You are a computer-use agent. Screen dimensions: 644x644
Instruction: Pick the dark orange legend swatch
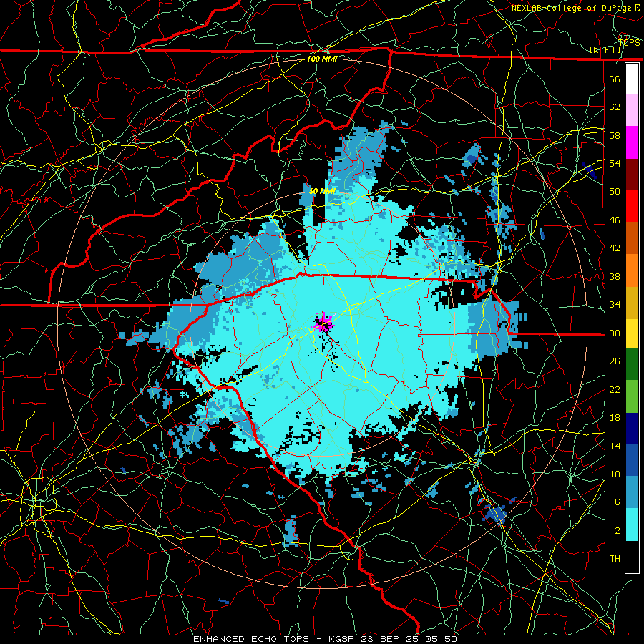tap(632, 238)
